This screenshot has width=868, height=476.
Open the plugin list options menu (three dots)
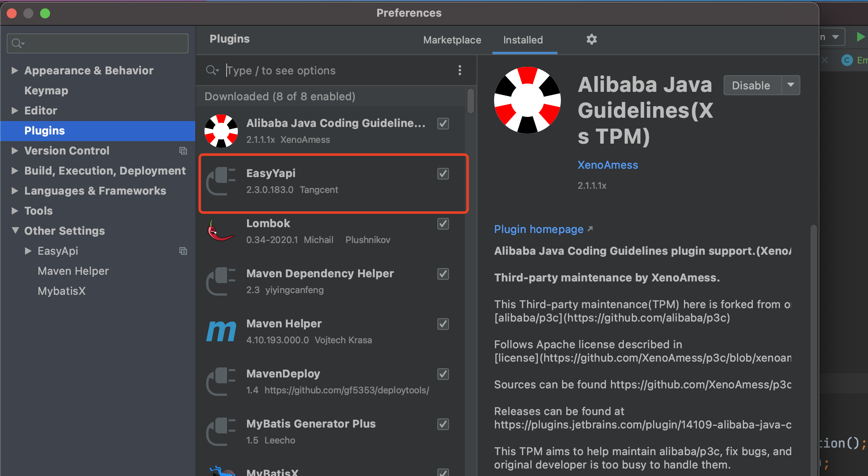click(459, 70)
